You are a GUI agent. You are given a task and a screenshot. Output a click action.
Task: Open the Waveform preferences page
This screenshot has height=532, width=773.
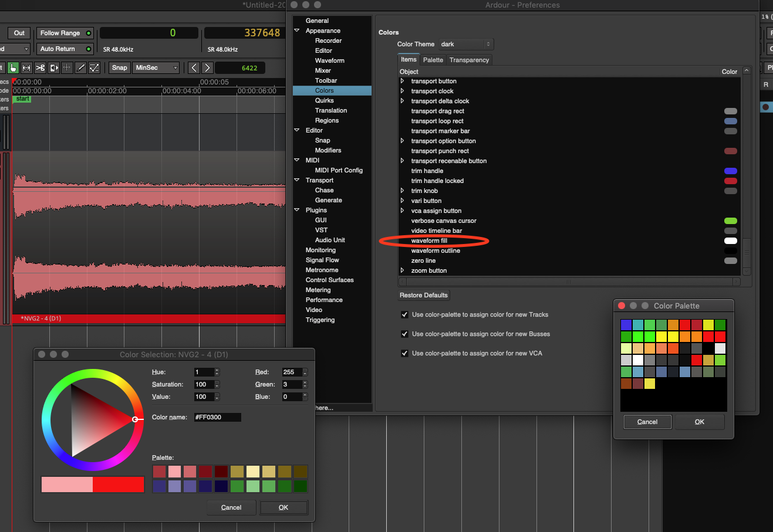[x=329, y=61]
